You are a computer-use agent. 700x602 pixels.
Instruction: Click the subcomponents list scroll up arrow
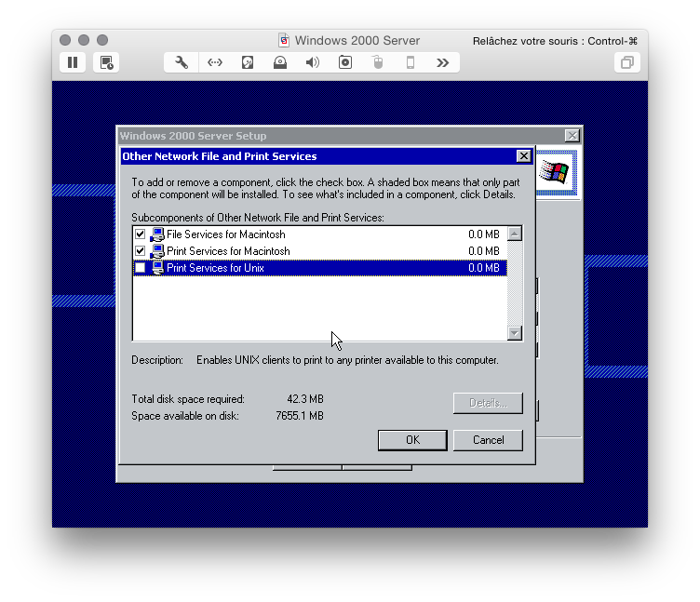(515, 234)
